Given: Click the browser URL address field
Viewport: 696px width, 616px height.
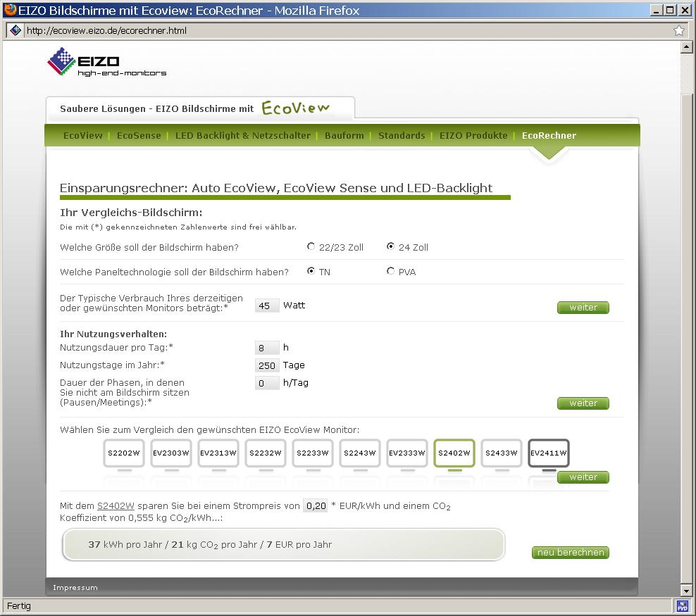Looking at the screenshot, I should pyautogui.click(x=346, y=30).
